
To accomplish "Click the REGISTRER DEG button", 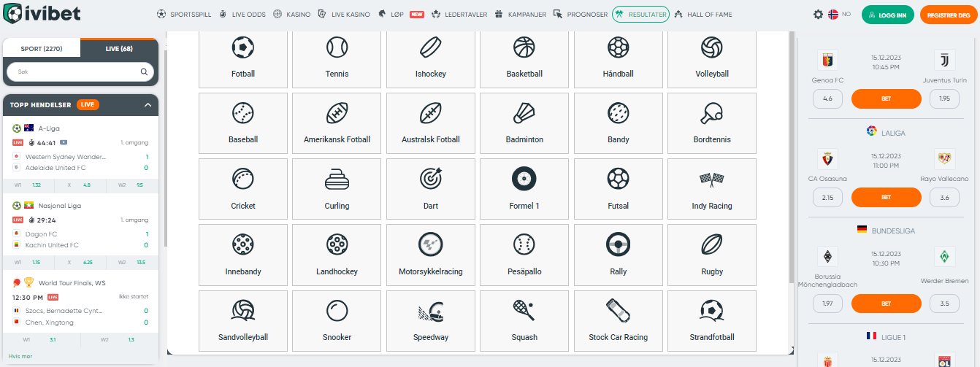I will pyautogui.click(x=949, y=15).
